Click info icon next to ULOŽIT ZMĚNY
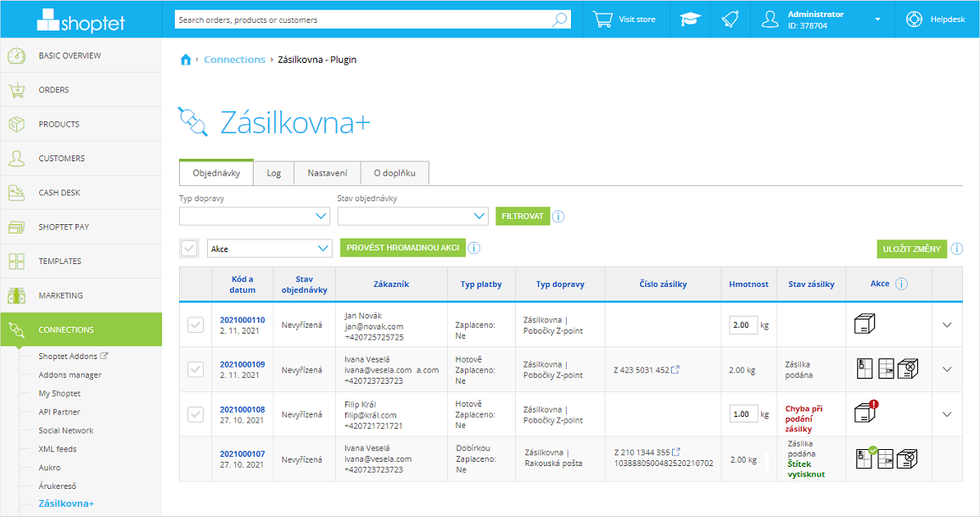Image resolution: width=980 pixels, height=517 pixels. [957, 249]
